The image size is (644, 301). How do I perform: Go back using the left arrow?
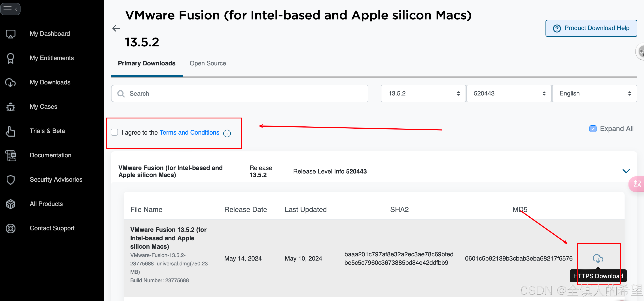(x=116, y=28)
